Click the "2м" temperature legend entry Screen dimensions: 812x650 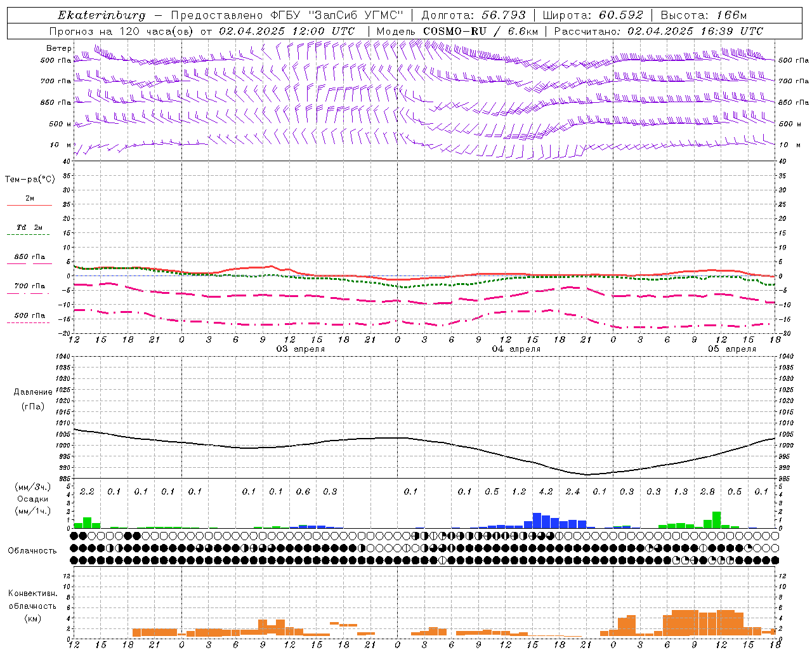tap(30, 199)
